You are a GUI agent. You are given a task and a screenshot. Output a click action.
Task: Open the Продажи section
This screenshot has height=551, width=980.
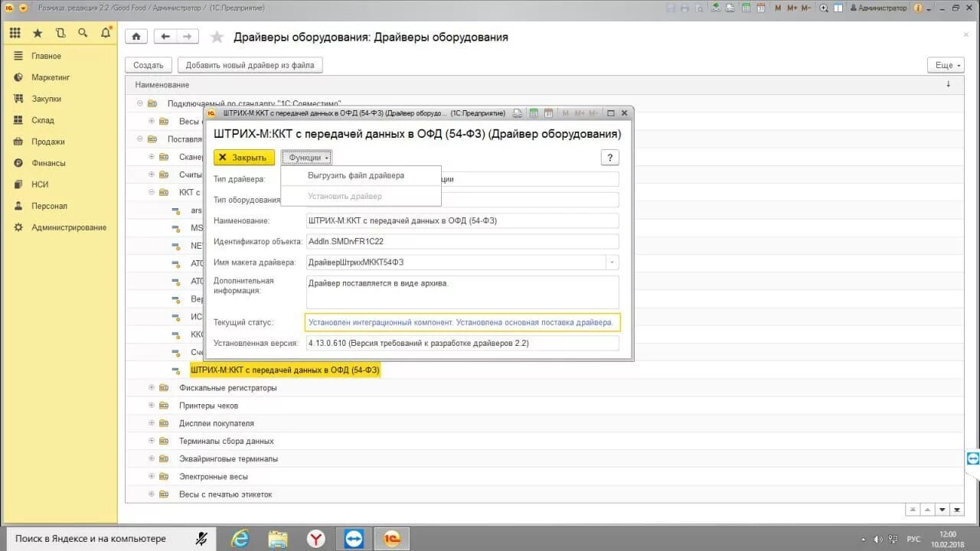tap(47, 142)
